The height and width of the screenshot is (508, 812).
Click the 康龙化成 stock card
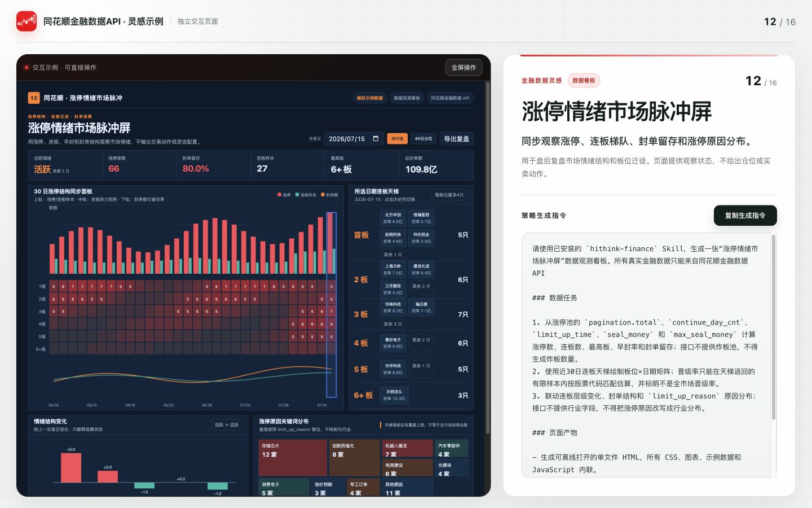(x=421, y=269)
